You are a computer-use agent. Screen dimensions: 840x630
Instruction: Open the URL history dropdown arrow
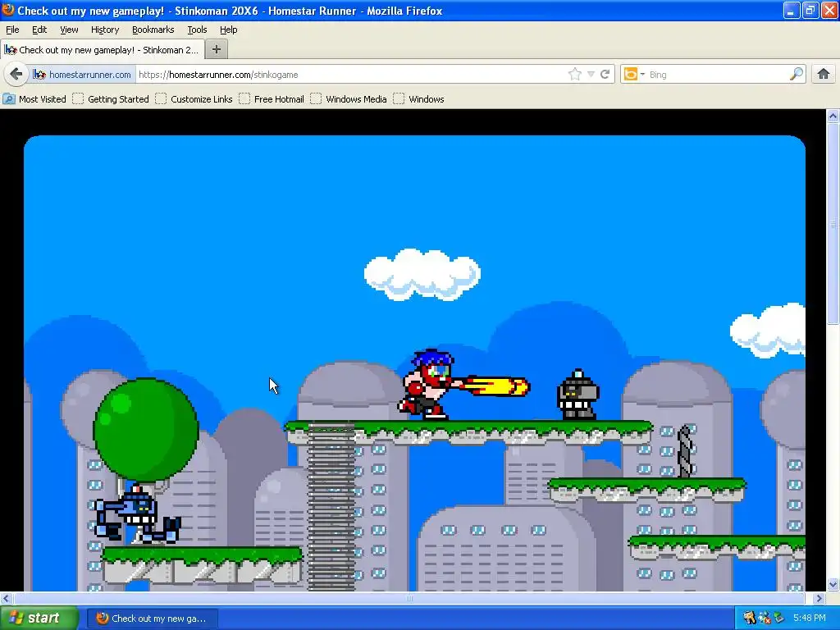(591, 75)
